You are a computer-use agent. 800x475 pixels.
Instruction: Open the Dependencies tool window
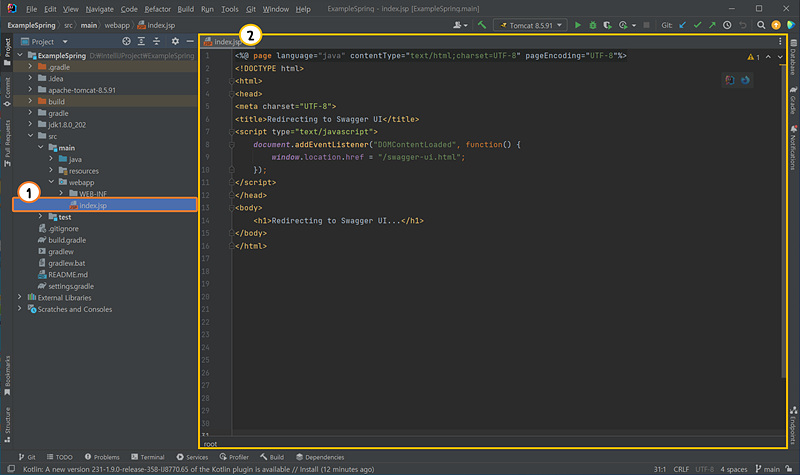pos(320,457)
